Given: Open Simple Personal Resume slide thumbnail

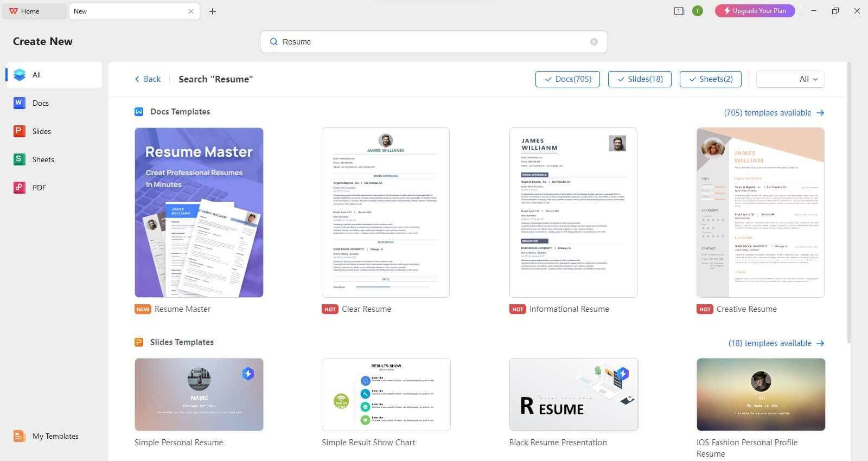Looking at the screenshot, I should tap(199, 394).
